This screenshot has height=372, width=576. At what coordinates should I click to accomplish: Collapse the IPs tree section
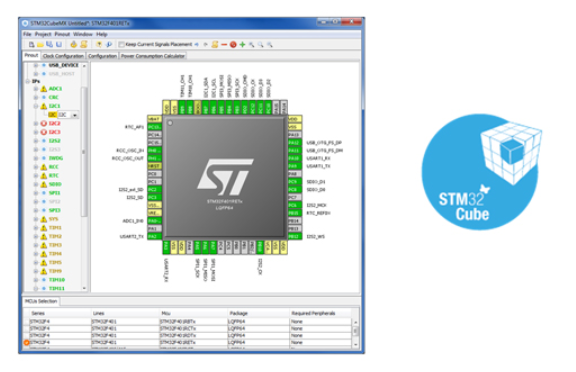[28, 81]
